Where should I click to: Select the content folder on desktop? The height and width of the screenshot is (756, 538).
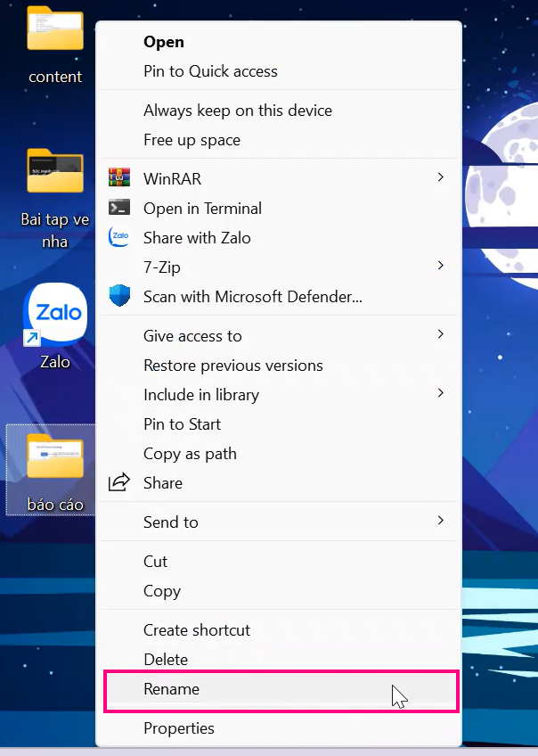[x=55, y=45]
